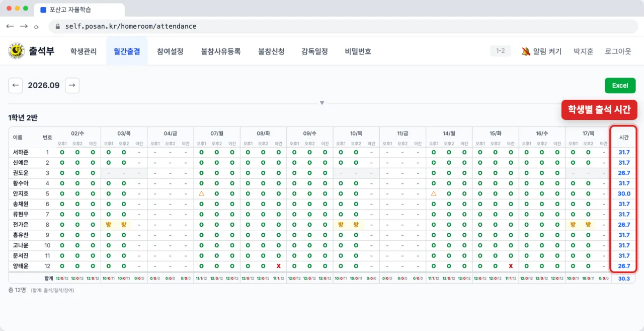Click the 1학년 2반 heading
The width and height of the screenshot is (644, 331).
23,117
